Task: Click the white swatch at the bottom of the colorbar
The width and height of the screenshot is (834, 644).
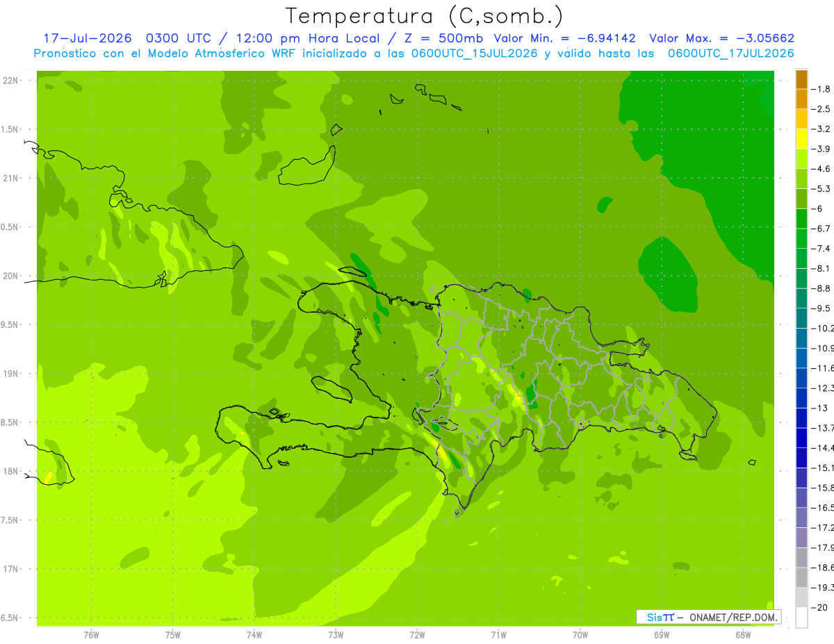Action: [801, 617]
